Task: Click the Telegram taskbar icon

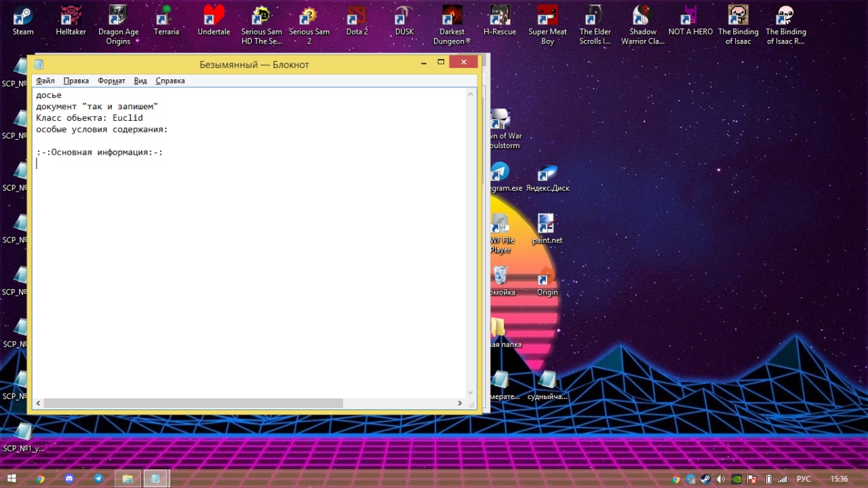Action: (98, 478)
